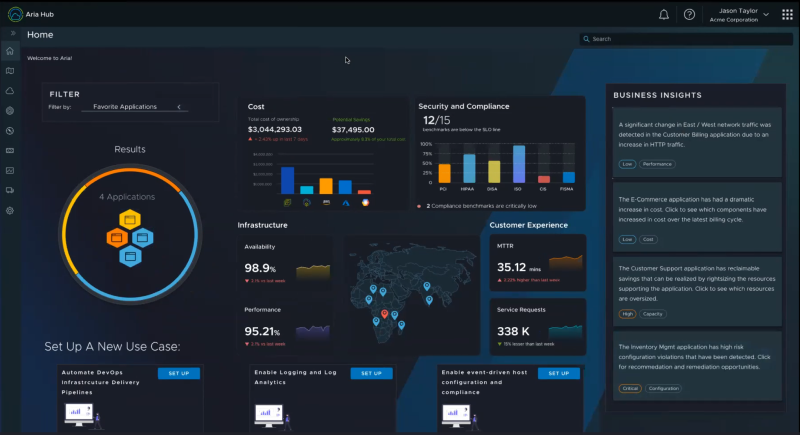800x435 pixels.
Task: Open the Service Requests 338 K card
Action: 538,327
